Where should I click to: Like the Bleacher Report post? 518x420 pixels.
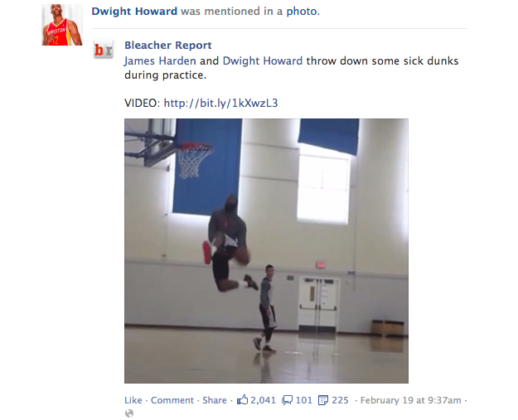click(133, 400)
